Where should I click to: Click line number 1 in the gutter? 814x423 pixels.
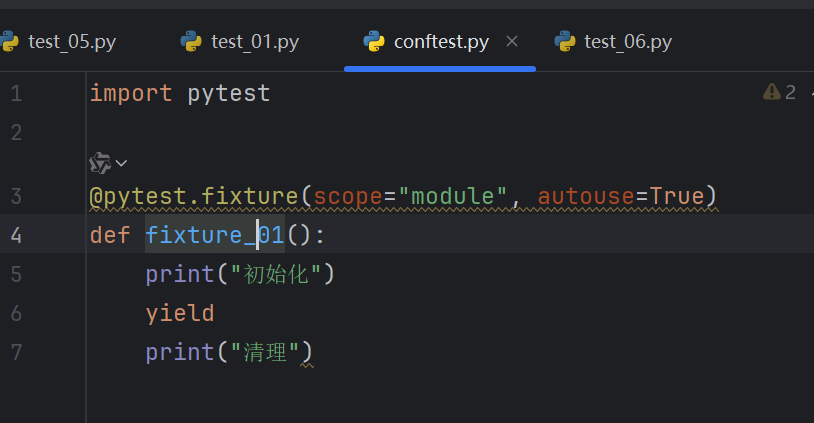[x=16, y=93]
